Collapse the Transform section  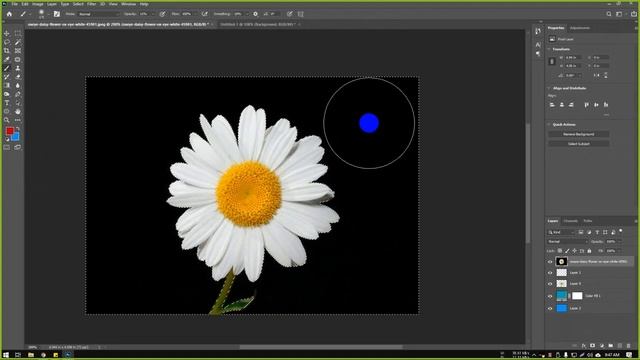pos(549,49)
